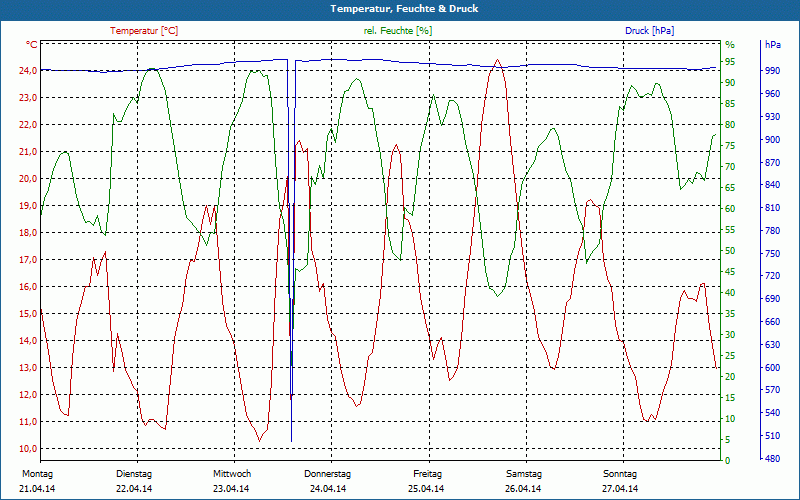800x500 pixels.
Task: Click the "19,0" temperature axis value
Action: tap(28, 206)
